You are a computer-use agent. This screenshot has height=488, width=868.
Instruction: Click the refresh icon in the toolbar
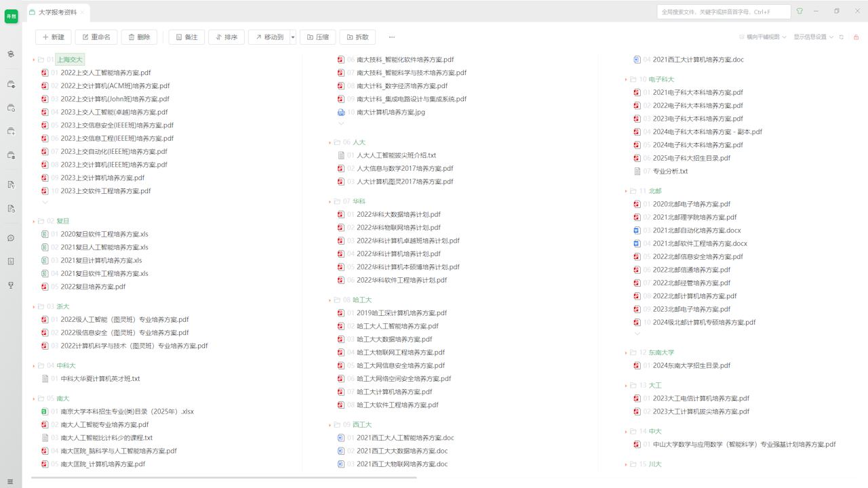click(x=842, y=37)
